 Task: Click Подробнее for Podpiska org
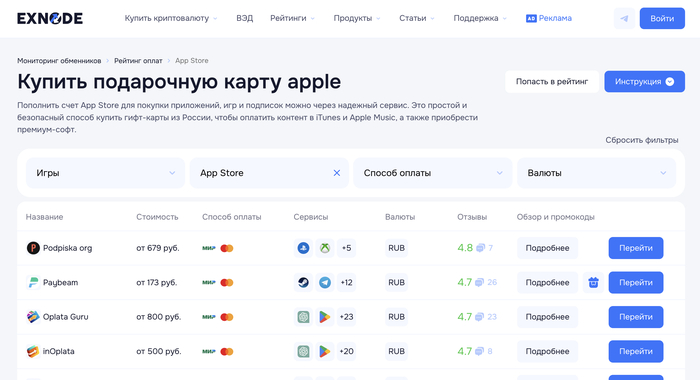tap(547, 248)
